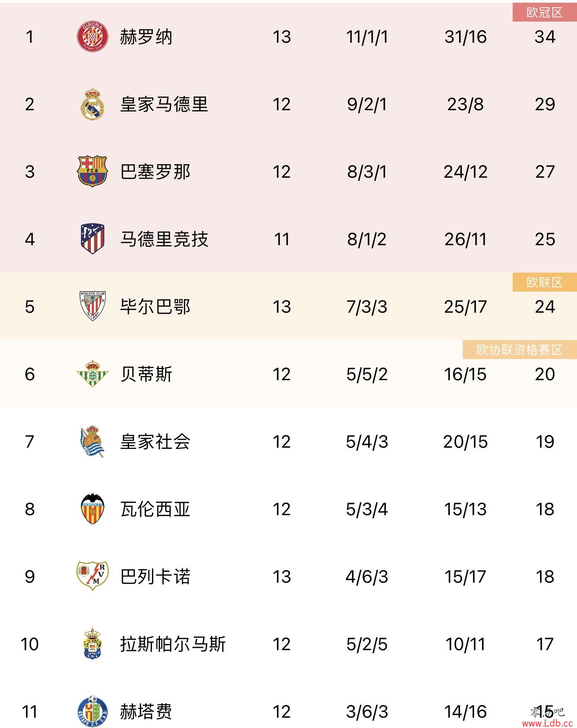Click the Athletic Club Bilbao crest
Screen dimensions: 577x728
pyautogui.click(x=92, y=306)
